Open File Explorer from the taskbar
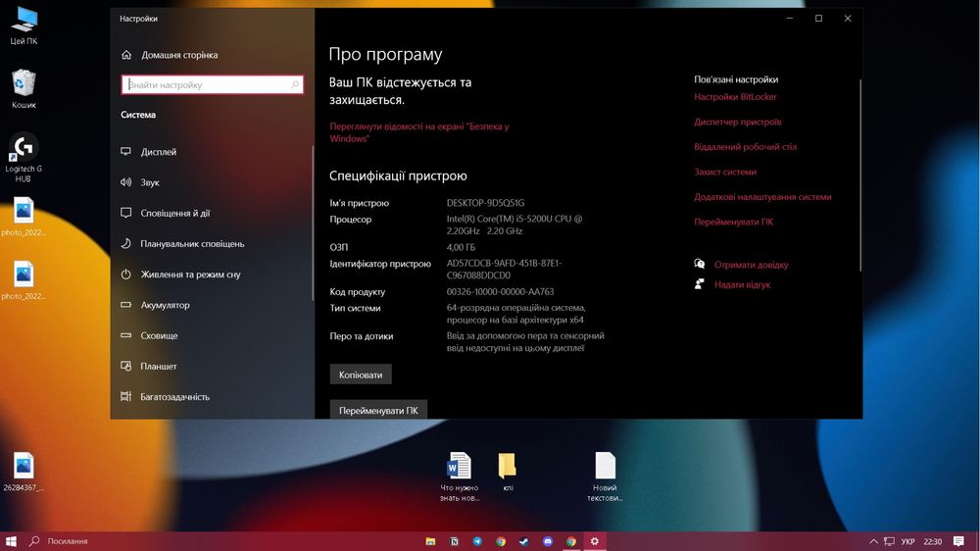The width and height of the screenshot is (980, 551). 430,541
